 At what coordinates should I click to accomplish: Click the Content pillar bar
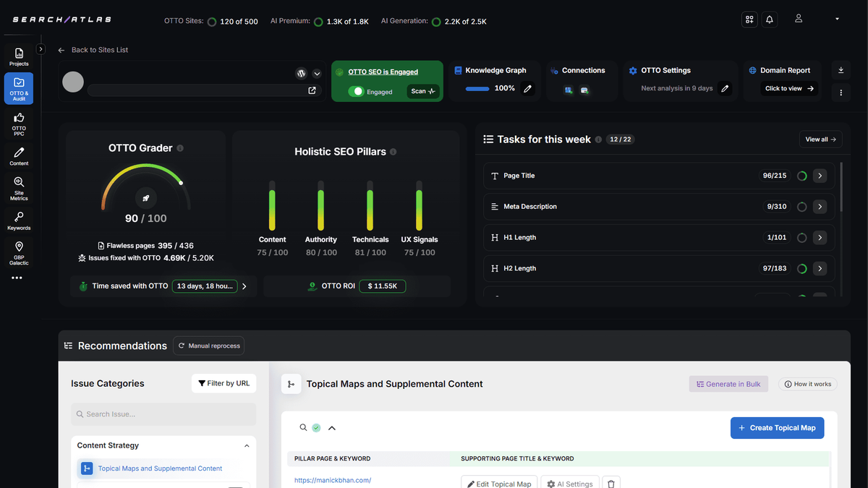click(272, 205)
